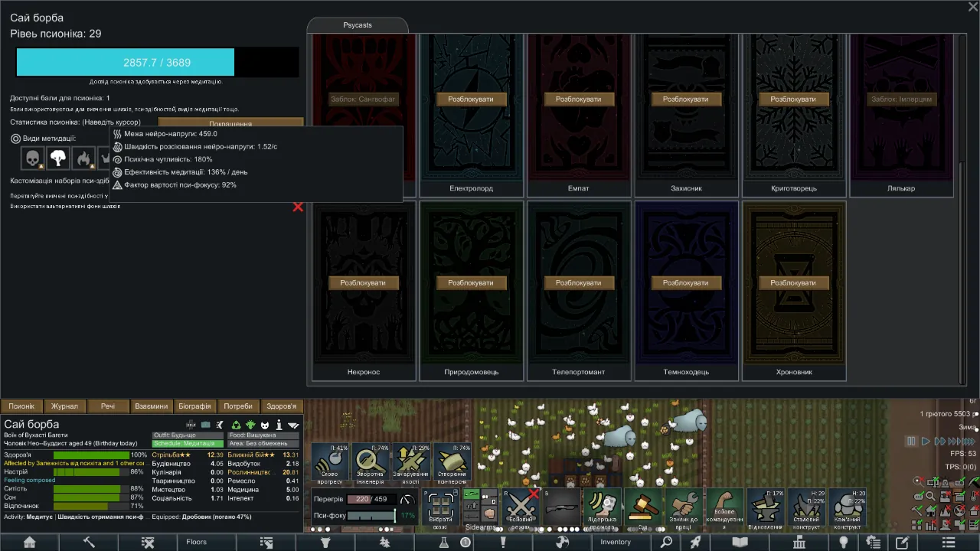Open the Architect menu hammer icon
The height and width of the screenshot is (551, 980).
[x=89, y=542]
